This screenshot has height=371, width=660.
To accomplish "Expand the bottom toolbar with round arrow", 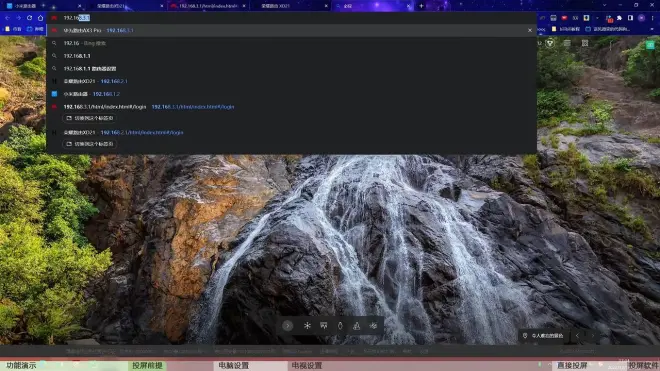I will pyautogui.click(x=288, y=326).
